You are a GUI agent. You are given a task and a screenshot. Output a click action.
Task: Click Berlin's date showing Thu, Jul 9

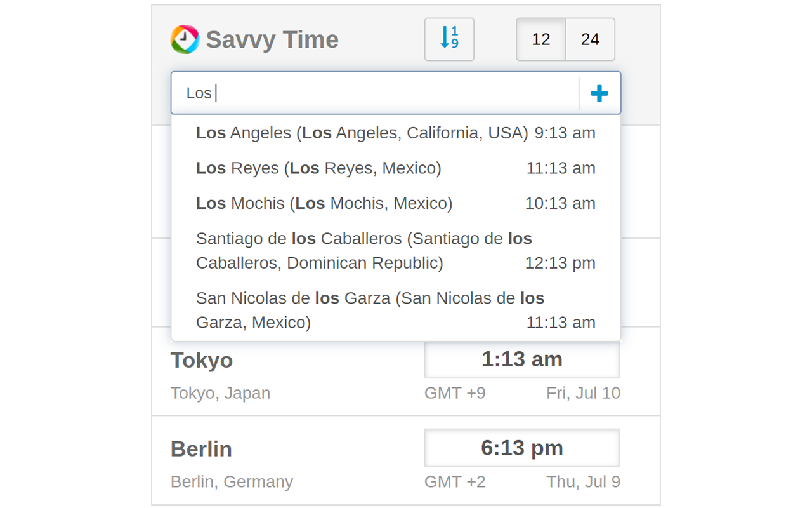tap(583, 481)
